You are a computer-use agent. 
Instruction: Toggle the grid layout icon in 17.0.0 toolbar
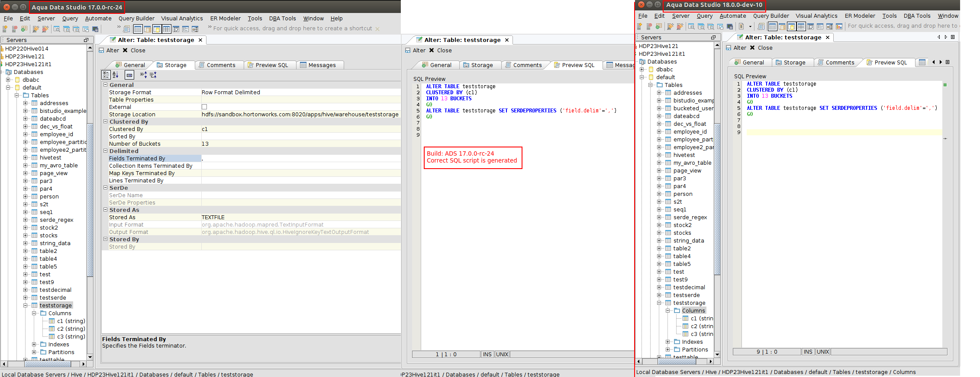click(x=166, y=29)
